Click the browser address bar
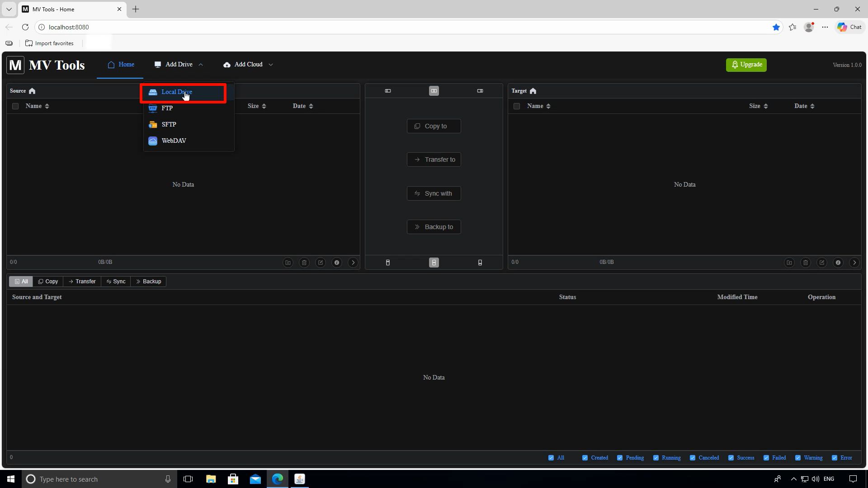 pos(181,27)
